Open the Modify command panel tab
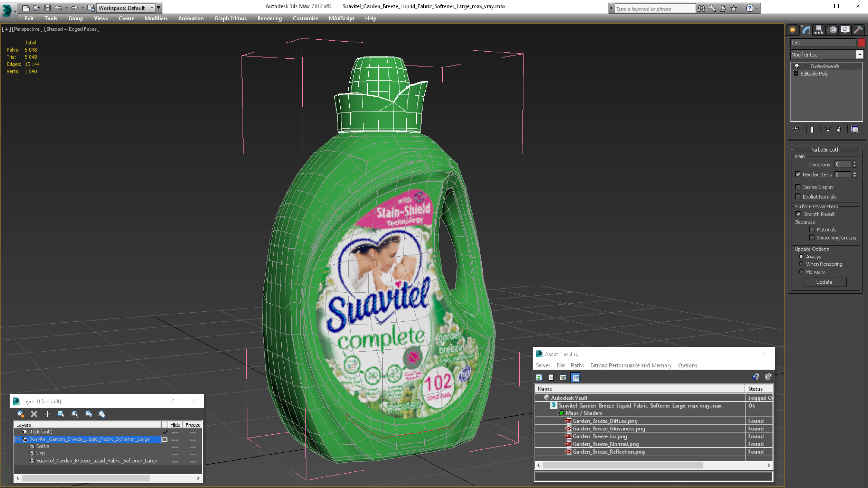 click(x=806, y=30)
